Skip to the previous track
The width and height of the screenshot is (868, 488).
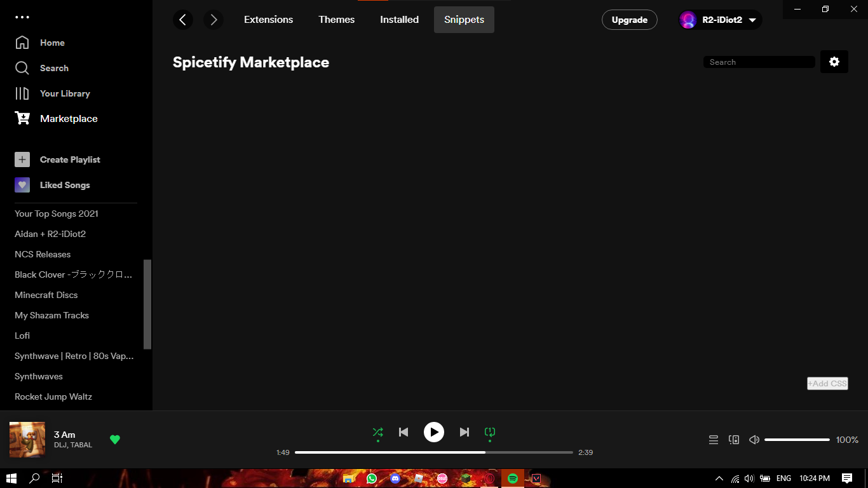coord(403,432)
